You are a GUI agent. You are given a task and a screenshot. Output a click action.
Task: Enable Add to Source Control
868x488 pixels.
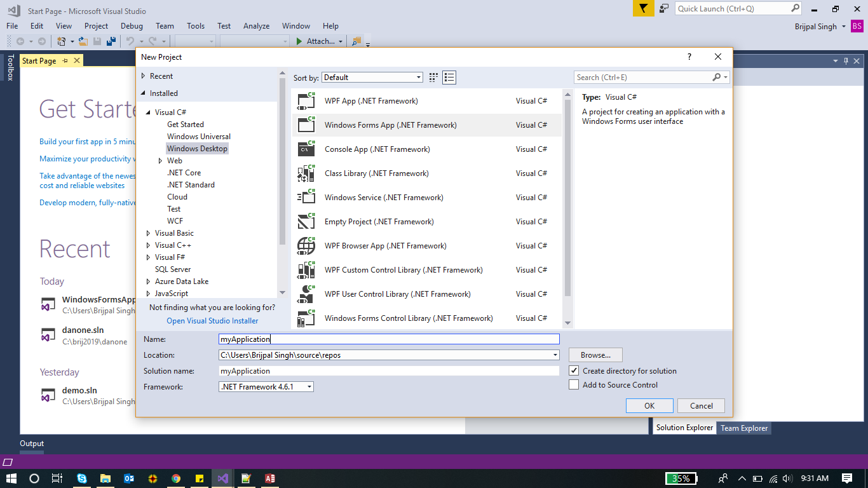pyautogui.click(x=574, y=384)
